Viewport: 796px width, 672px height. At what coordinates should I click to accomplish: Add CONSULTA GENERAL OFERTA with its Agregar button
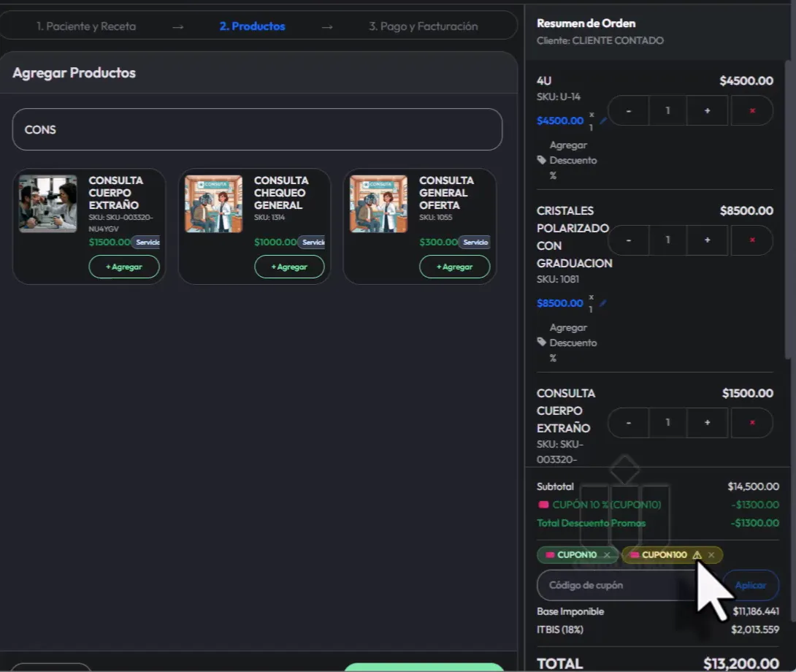[454, 267]
